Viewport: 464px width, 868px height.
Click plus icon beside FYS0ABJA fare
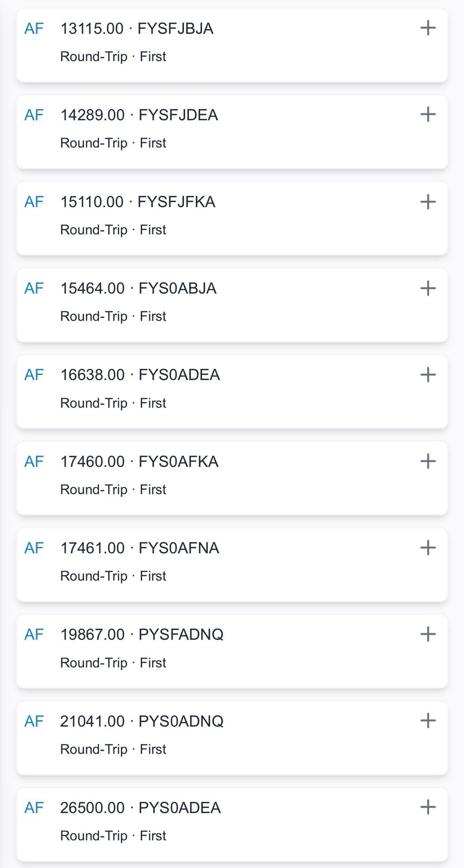pyautogui.click(x=428, y=288)
